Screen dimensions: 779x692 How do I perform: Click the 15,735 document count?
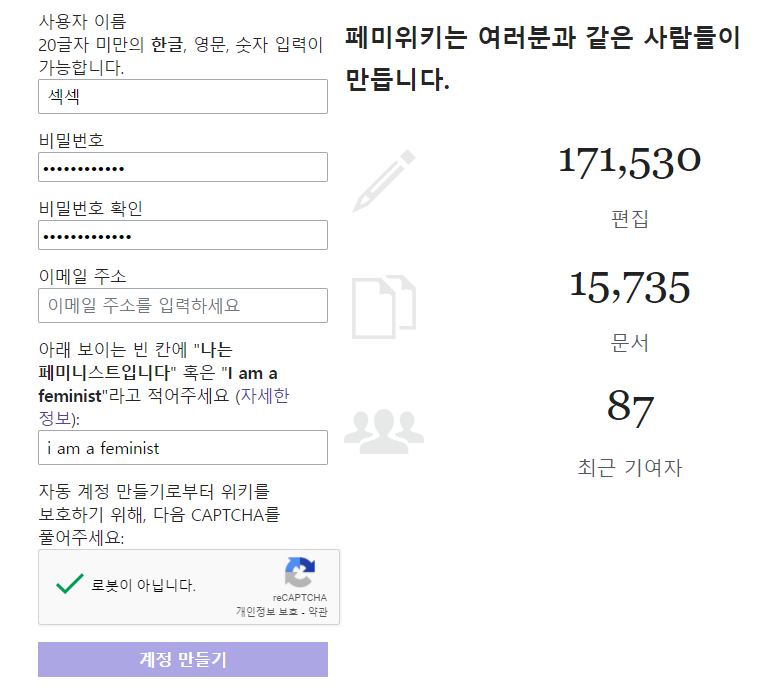(629, 287)
